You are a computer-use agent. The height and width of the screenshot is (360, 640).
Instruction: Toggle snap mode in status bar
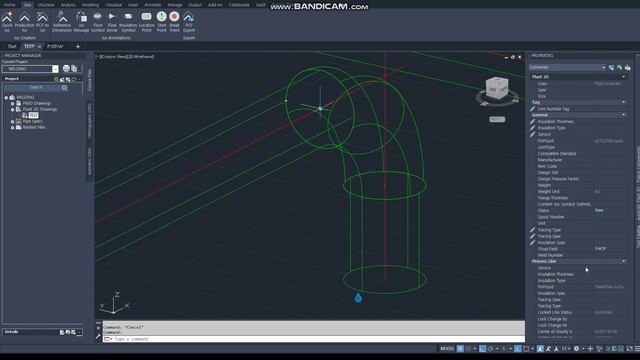(469, 349)
